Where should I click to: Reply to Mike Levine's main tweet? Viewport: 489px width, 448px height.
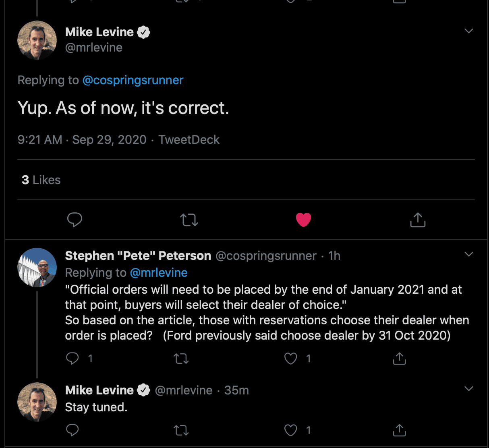coord(75,220)
